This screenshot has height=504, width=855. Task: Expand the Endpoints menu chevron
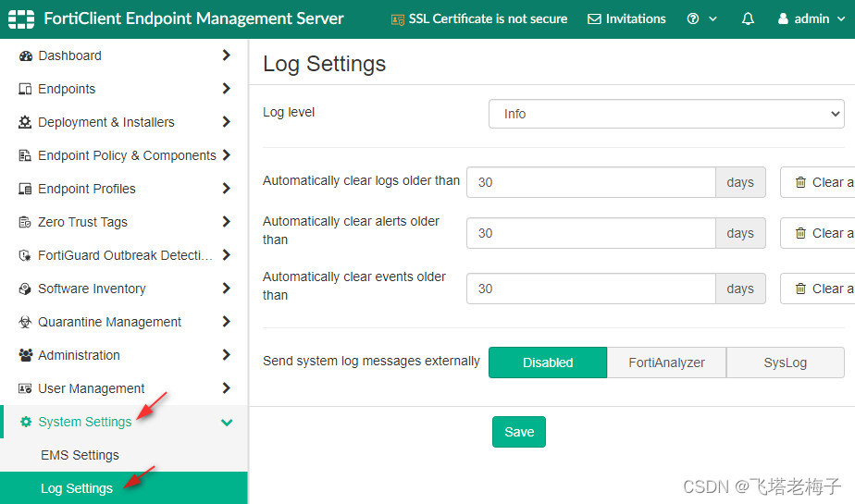coord(227,88)
